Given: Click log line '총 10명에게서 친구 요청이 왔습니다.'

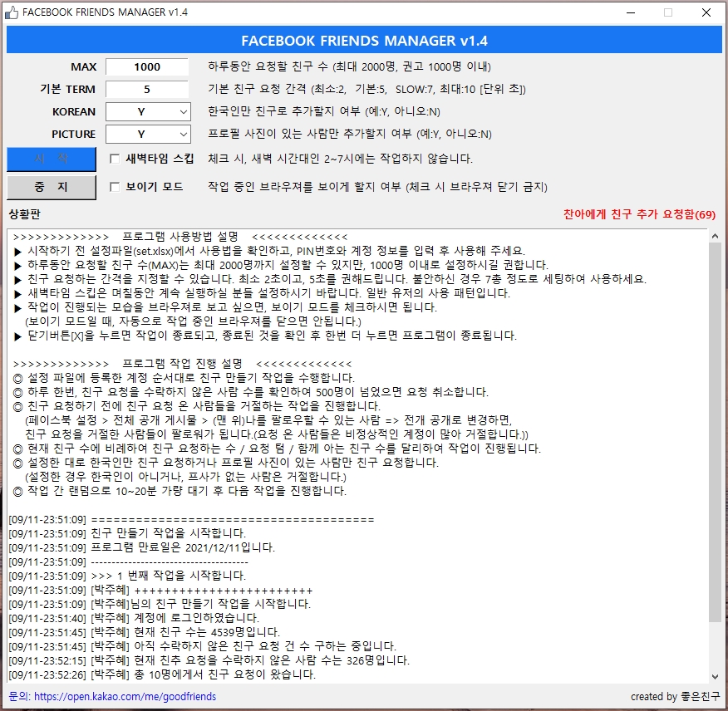Looking at the screenshot, I should (224, 674).
